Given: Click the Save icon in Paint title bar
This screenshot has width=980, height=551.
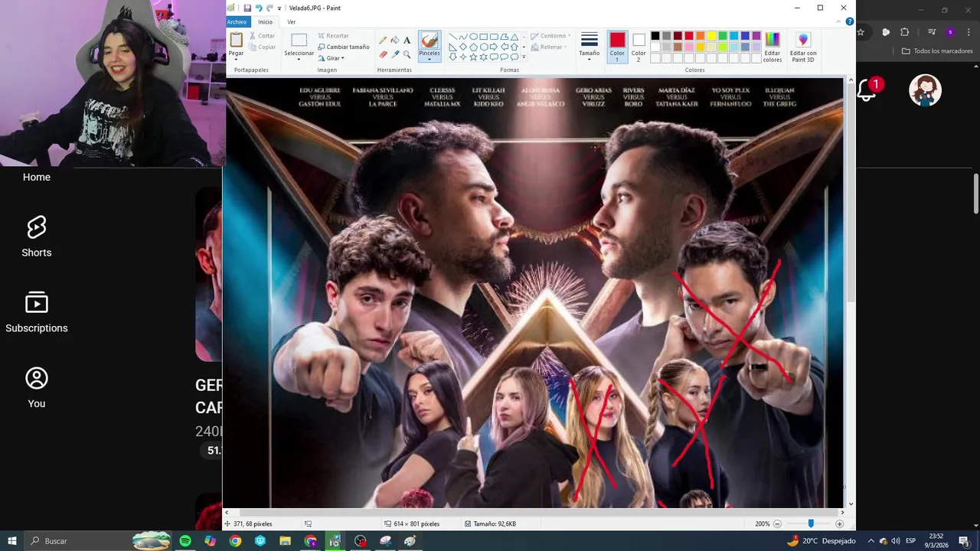Looking at the screenshot, I should pyautogui.click(x=247, y=8).
